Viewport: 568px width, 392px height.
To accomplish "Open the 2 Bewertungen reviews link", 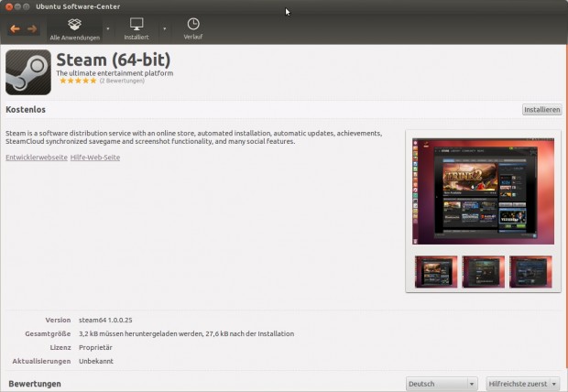I will (122, 81).
